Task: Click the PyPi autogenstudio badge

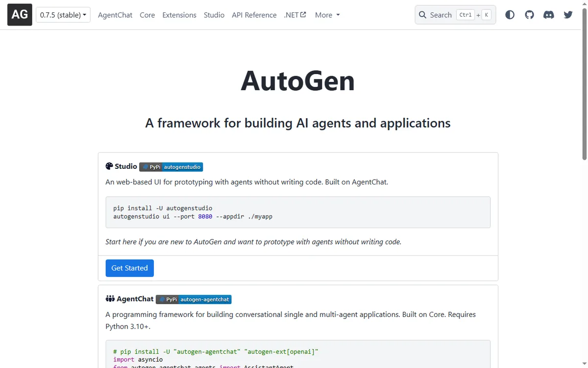Action: (x=171, y=167)
